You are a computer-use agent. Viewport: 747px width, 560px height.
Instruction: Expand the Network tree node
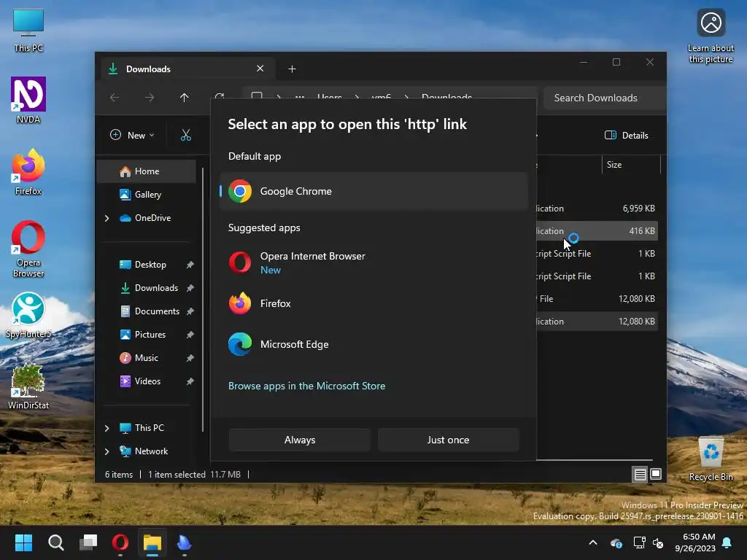coord(107,451)
